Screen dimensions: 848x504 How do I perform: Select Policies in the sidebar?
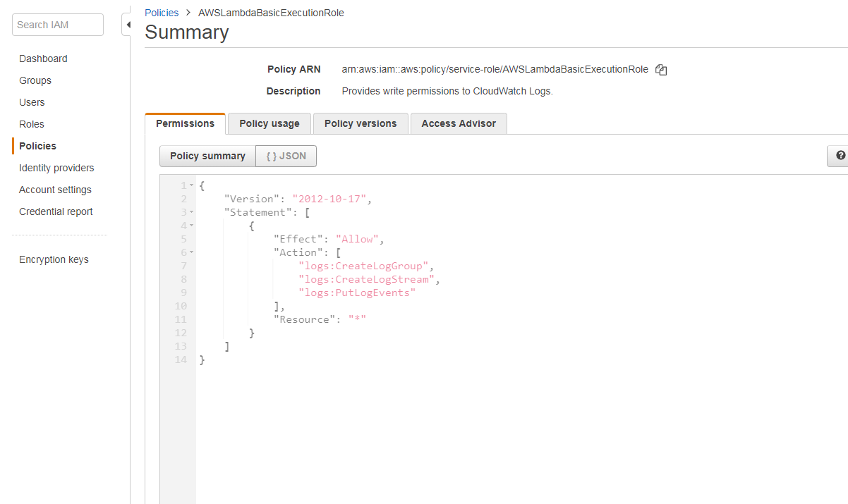tap(37, 146)
